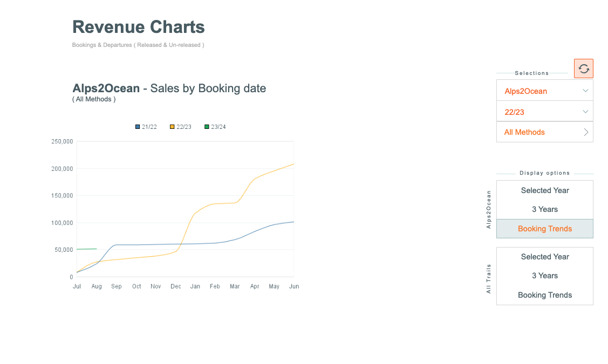
Task: Choose All Trails Booking Trends option
Action: pos(544,295)
